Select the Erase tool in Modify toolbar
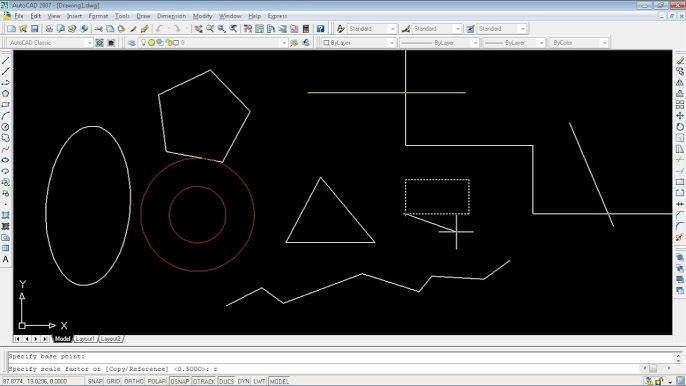686x386 pixels. click(x=679, y=60)
